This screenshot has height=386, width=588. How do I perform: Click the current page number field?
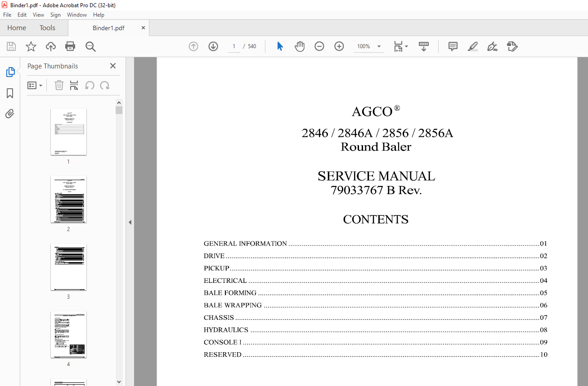tap(234, 46)
